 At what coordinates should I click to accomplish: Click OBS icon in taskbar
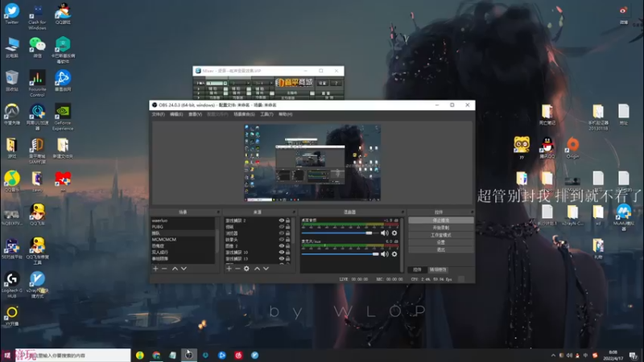tap(188, 356)
